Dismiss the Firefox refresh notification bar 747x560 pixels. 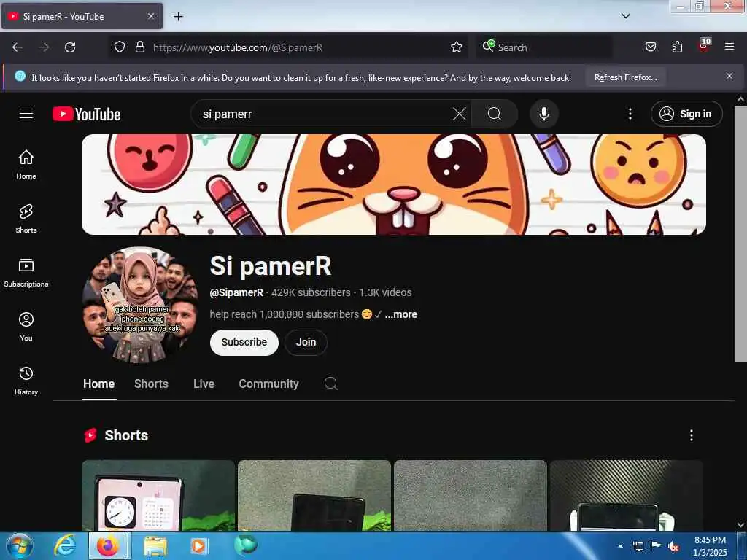click(x=729, y=76)
